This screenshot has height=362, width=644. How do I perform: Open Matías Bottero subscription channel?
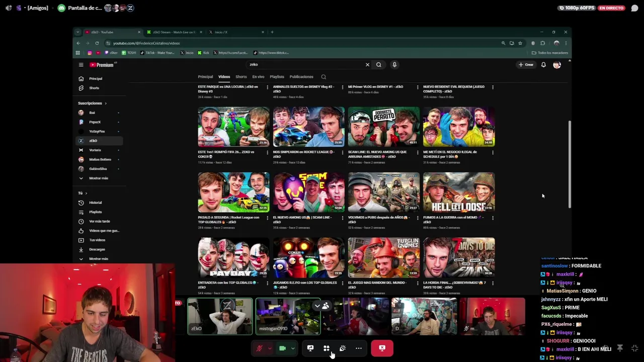pos(99,159)
